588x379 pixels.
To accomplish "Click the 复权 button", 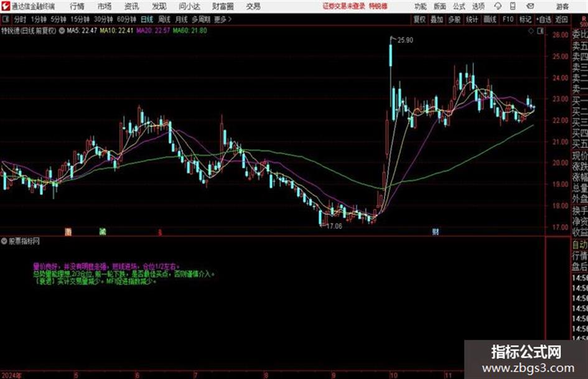I will point(419,19).
